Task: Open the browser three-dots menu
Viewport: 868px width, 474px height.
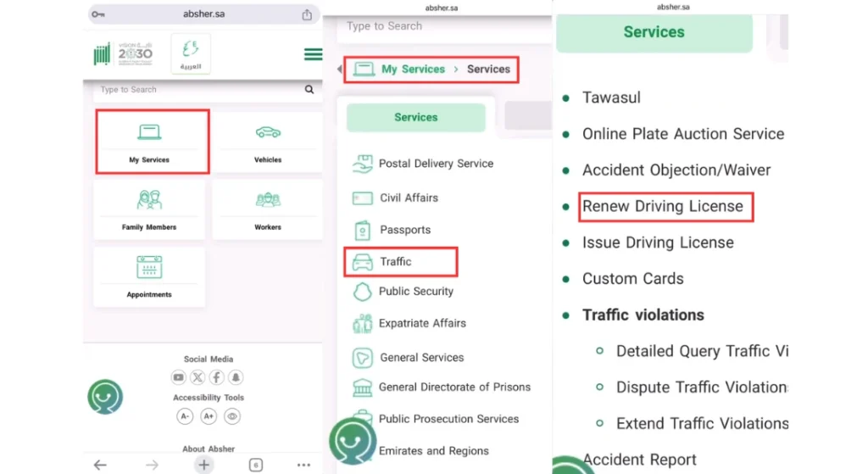Action: pyautogui.click(x=304, y=466)
